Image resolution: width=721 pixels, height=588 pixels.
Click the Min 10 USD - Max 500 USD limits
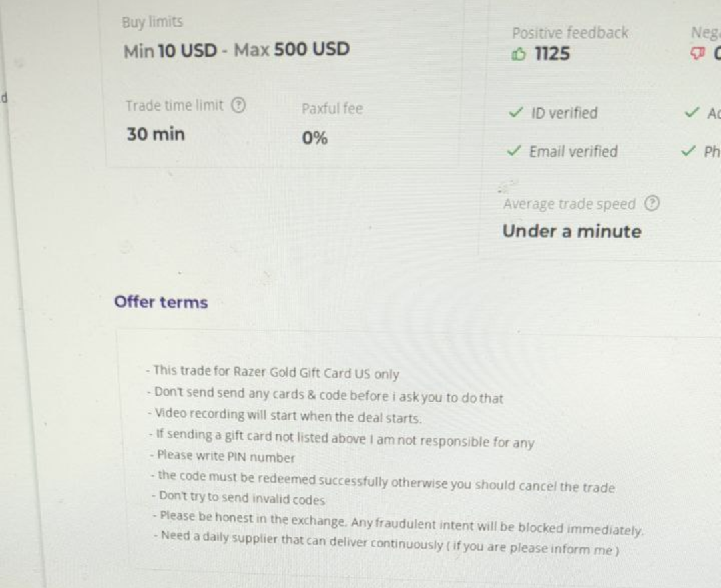click(236, 50)
